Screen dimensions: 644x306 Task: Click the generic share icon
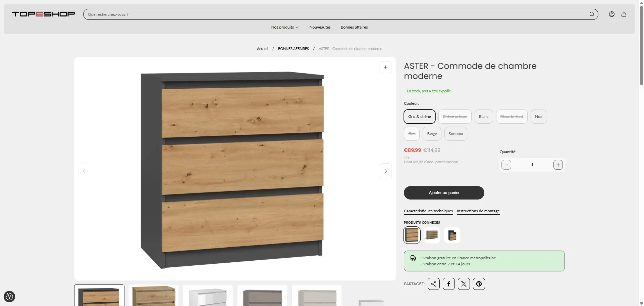tap(434, 284)
